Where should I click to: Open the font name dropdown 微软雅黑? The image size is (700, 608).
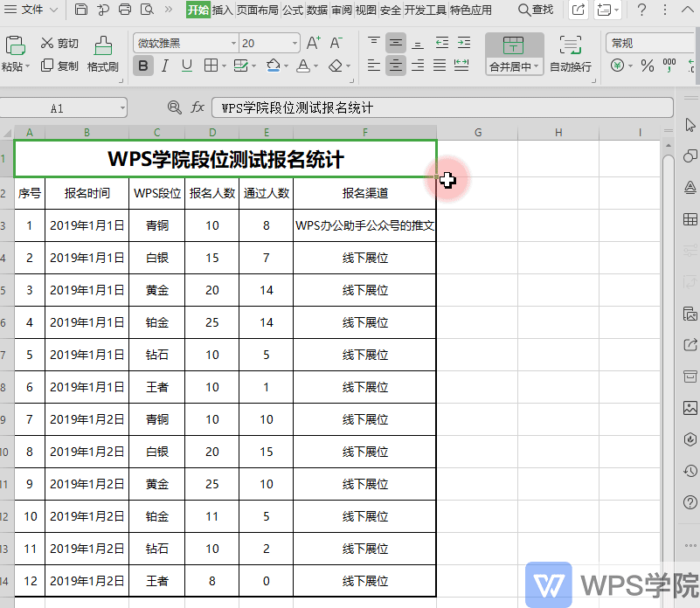click(x=233, y=44)
